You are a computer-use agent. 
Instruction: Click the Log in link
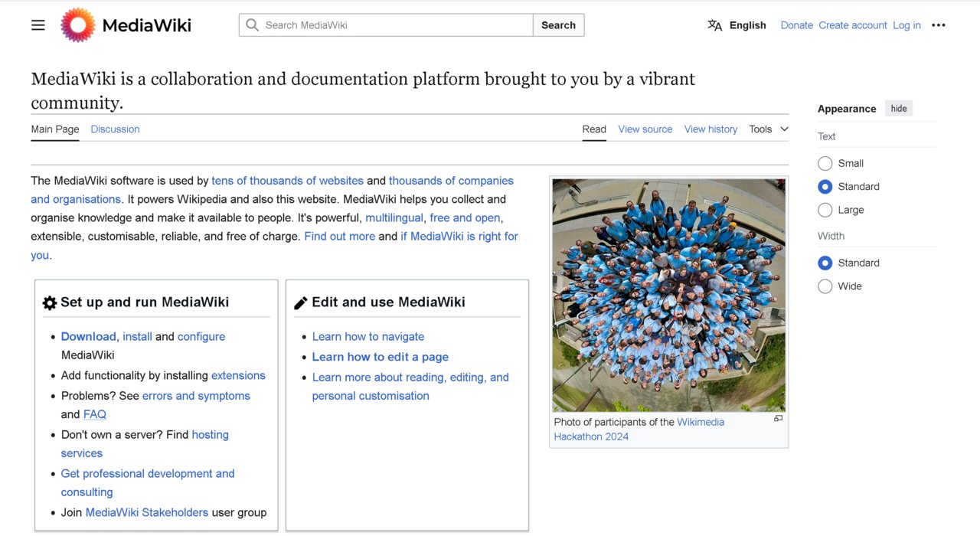point(906,25)
